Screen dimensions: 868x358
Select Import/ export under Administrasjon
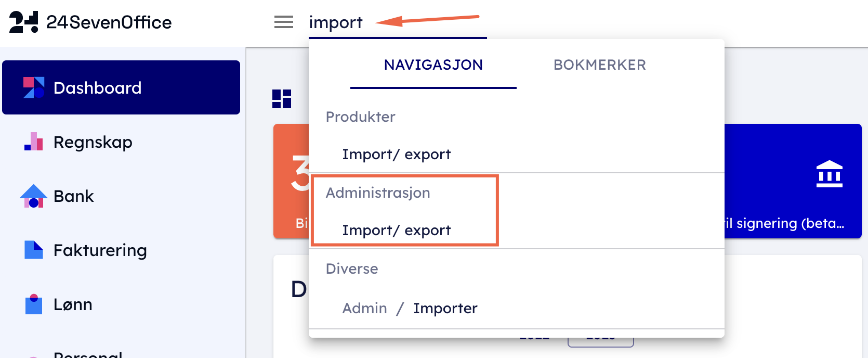pos(396,231)
